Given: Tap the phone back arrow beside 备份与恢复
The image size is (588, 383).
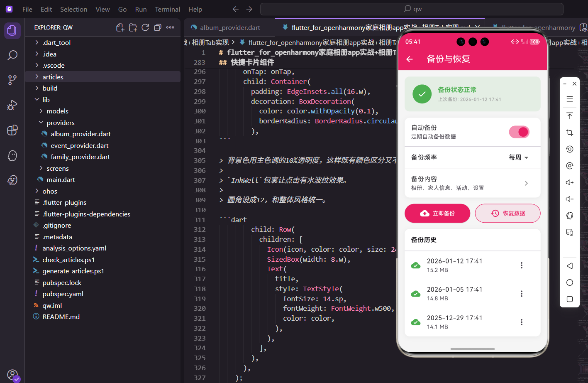Looking at the screenshot, I should [x=410, y=59].
